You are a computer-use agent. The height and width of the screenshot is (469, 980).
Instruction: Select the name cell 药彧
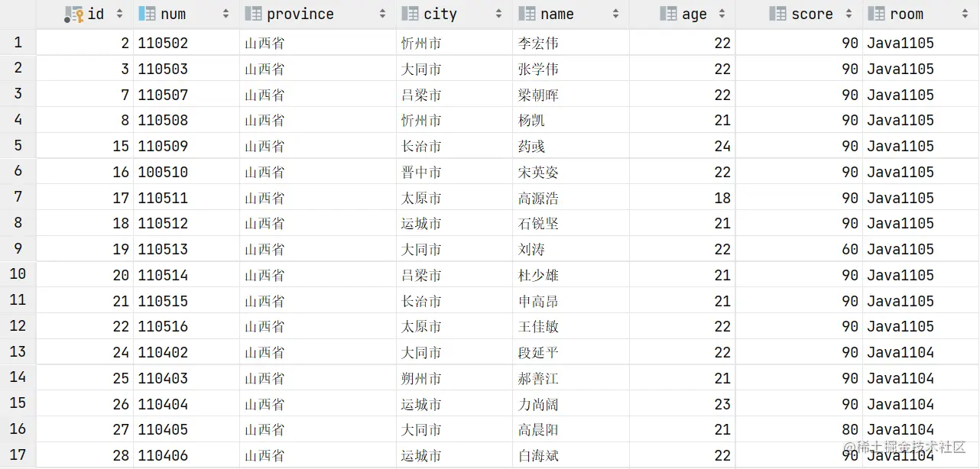pyautogui.click(x=531, y=146)
